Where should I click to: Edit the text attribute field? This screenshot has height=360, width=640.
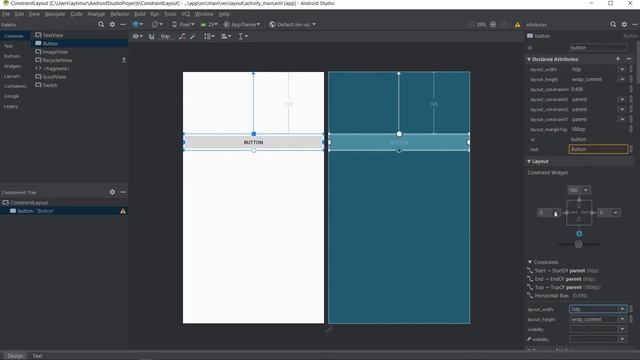[x=598, y=149]
